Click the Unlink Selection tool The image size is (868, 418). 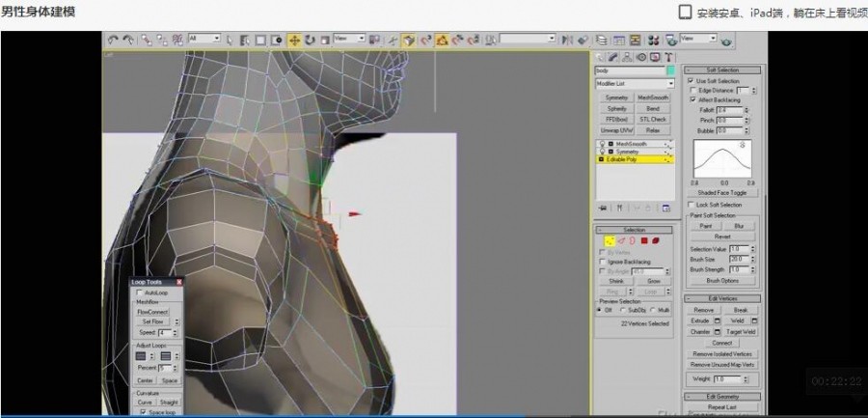click(162, 40)
